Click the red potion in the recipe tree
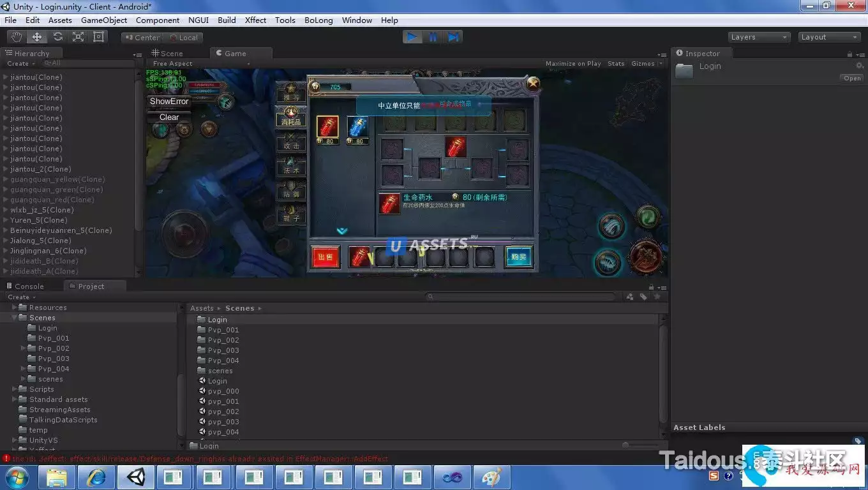 tap(456, 147)
